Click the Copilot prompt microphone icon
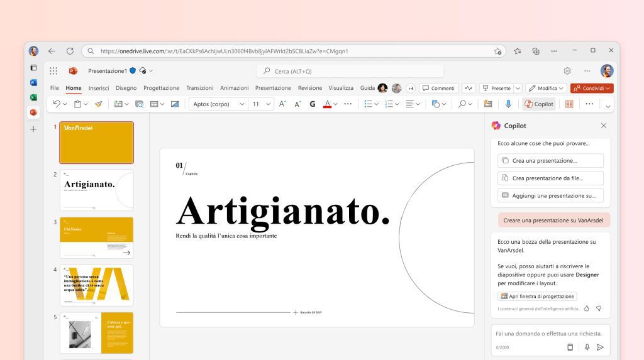Image resolution: width=644 pixels, height=360 pixels. click(587, 347)
